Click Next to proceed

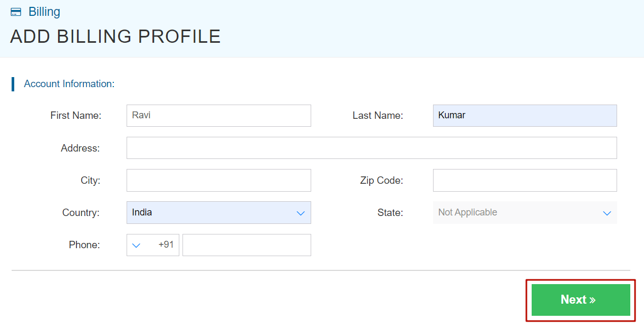tap(579, 299)
